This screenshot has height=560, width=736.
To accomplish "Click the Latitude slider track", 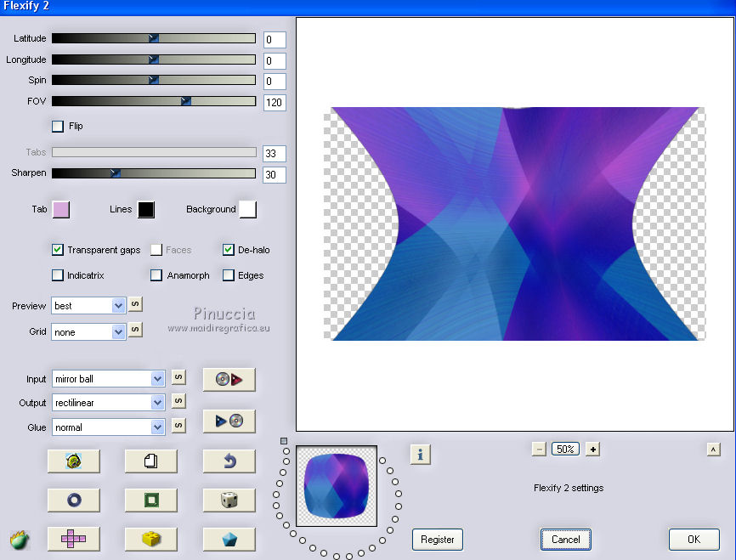I will tap(154, 38).
